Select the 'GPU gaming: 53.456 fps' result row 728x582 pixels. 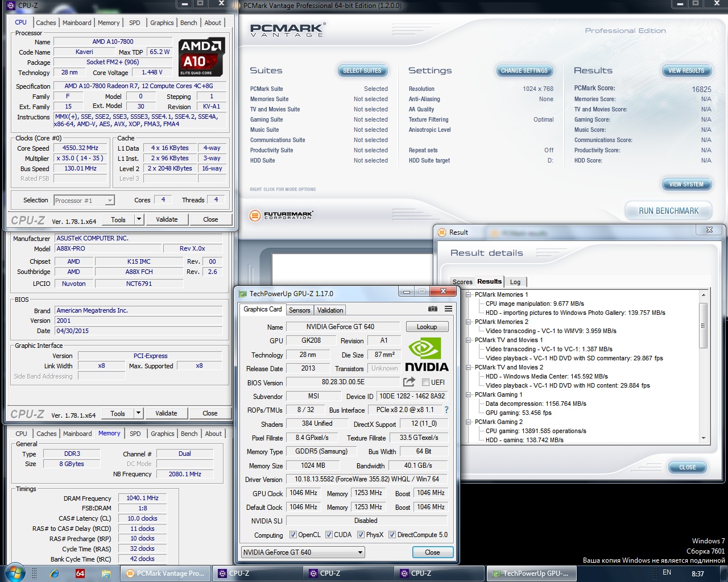point(518,413)
